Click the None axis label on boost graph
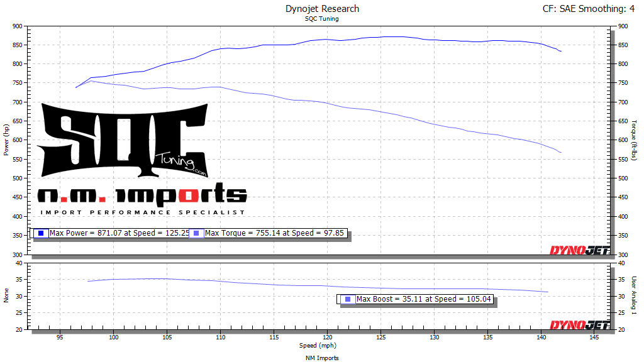644x362 pixels. [6, 295]
